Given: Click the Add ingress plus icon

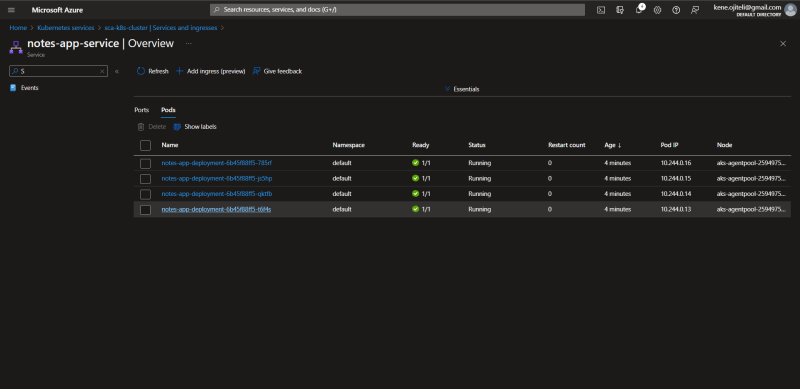Looking at the screenshot, I should tap(180, 71).
